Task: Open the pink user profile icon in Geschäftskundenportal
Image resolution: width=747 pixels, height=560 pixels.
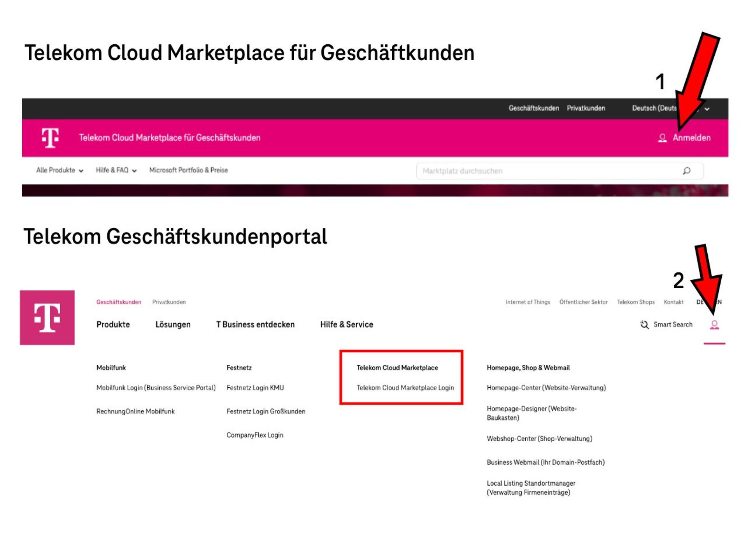Action: pos(714,325)
